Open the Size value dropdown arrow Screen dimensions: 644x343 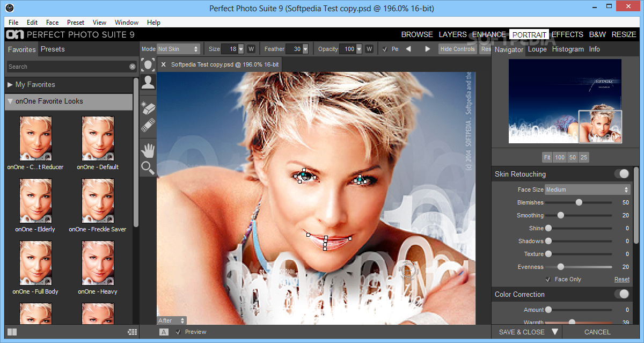coord(241,49)
